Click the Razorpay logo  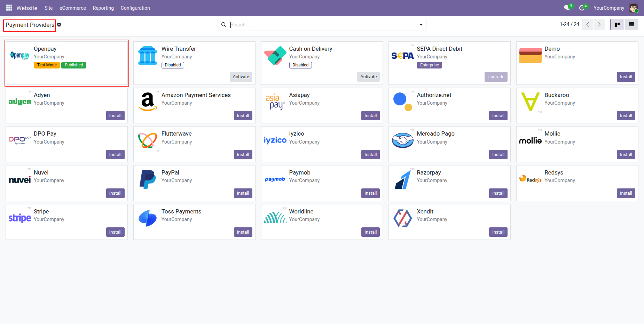tap(403, 179)
